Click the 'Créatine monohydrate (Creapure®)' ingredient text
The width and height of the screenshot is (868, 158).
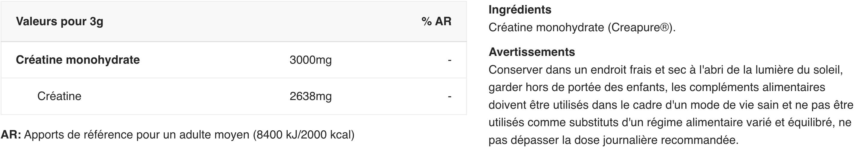tap(582, 27)
